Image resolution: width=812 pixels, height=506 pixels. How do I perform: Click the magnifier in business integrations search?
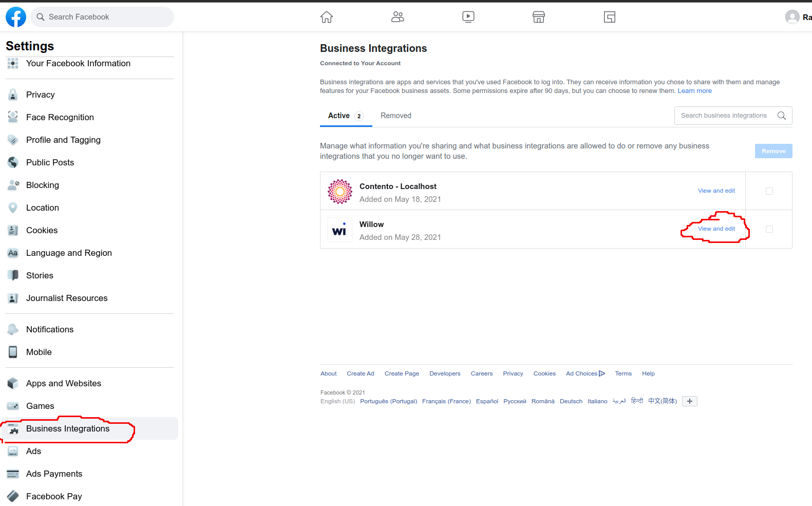tap(782, 116)
